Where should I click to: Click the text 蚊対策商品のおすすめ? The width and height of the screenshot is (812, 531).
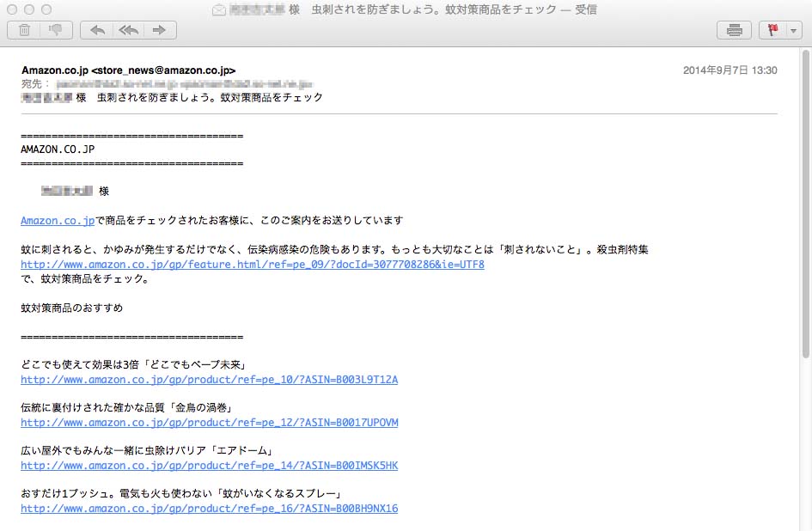click(72, 308)
